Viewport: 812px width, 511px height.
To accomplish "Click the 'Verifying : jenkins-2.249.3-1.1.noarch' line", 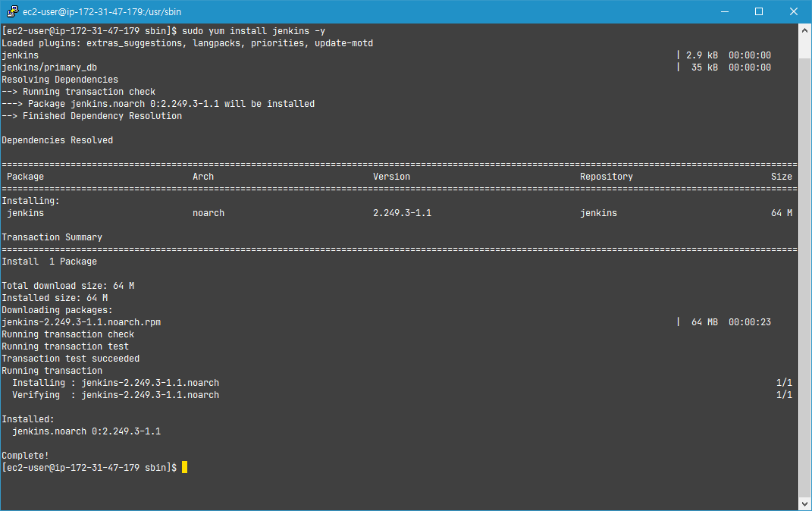I will tap(115, 395).
